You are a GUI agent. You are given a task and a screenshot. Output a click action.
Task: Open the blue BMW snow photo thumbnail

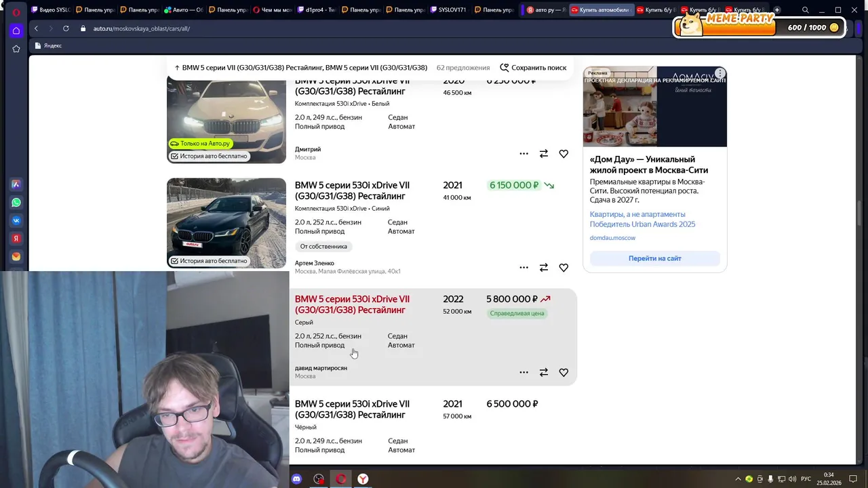pyautogui.click(x=226, y=223)
